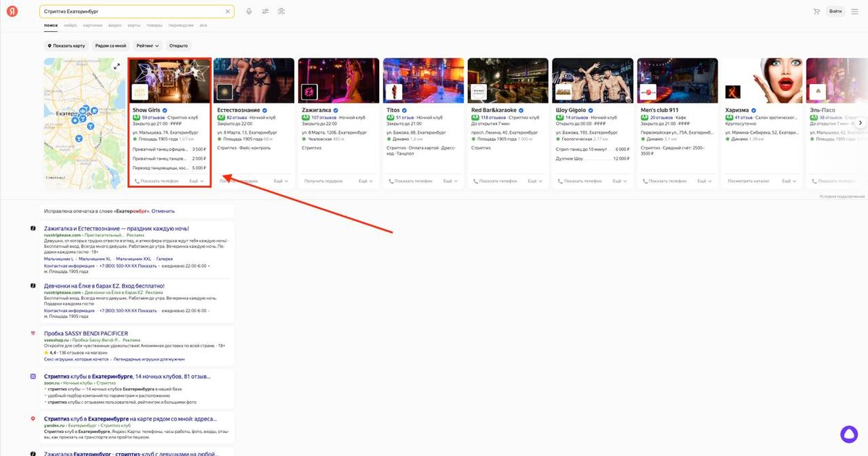Viewport: 868px width, 456px height.
Task: Switch to the переводчик tab
Action: coord(181,25)
